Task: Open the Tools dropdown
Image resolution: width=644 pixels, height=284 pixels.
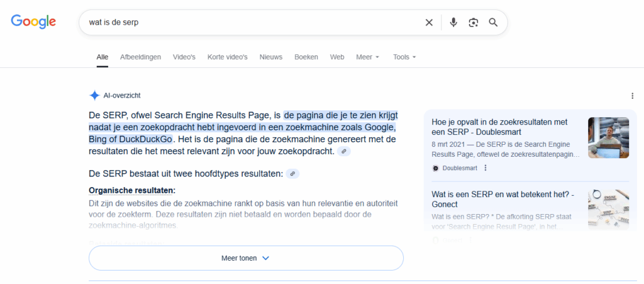Action: tap(404, 57)
